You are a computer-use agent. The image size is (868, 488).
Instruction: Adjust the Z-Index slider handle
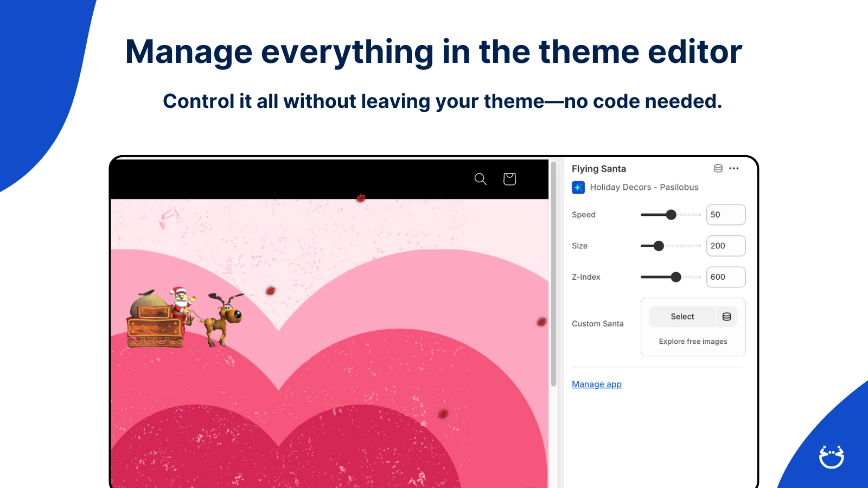[676, 277]
